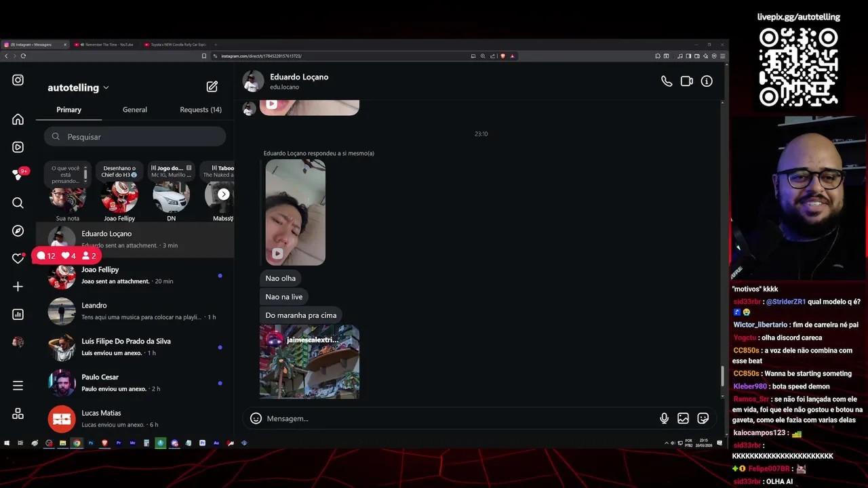
Task: Open Requests (14) tab
Action: [x=201, y=109]
